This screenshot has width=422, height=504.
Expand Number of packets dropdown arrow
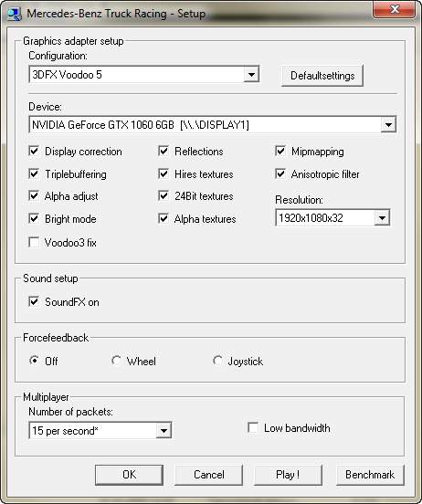[164, 430]
